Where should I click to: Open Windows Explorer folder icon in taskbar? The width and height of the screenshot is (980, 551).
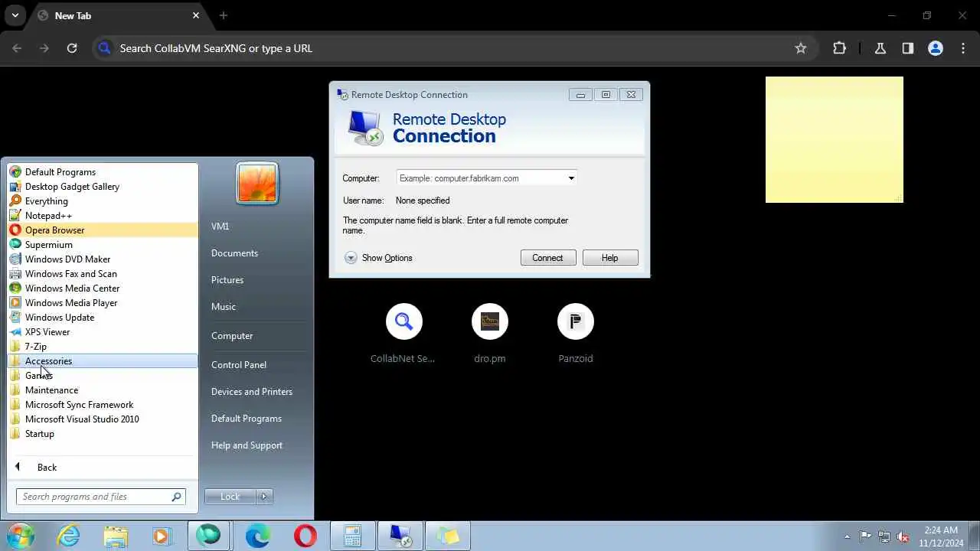[116, 536]
